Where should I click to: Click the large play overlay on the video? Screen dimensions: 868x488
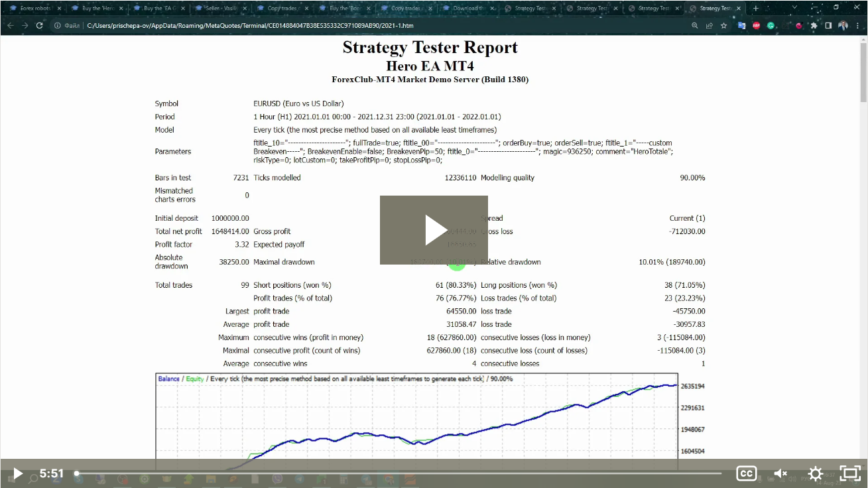(x=434, y=229)
